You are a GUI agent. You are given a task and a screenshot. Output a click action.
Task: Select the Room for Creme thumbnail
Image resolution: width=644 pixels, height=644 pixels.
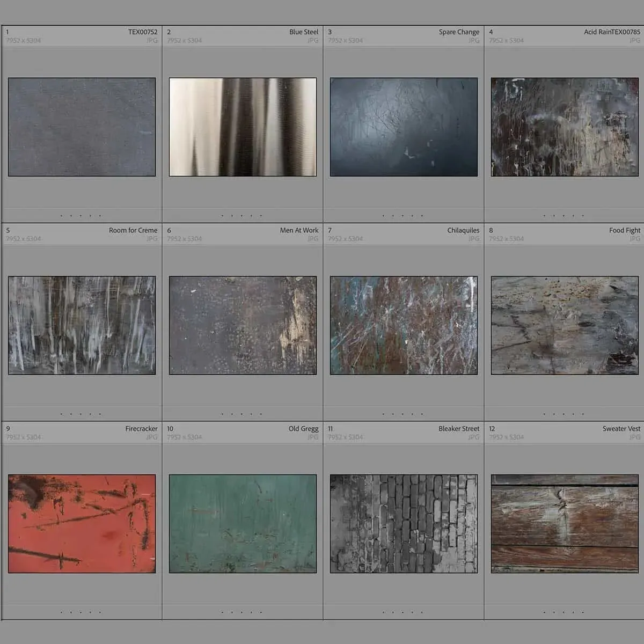82,325
